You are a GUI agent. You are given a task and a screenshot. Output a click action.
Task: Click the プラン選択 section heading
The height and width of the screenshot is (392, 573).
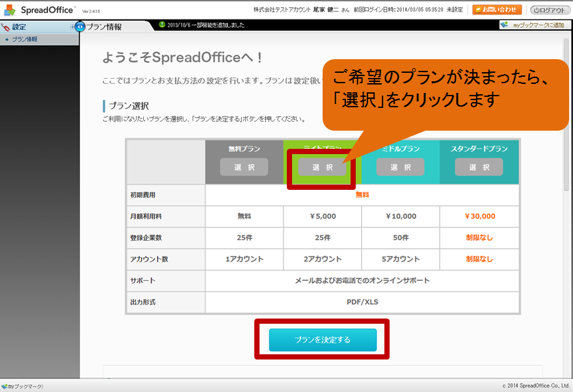click(129, 106)
